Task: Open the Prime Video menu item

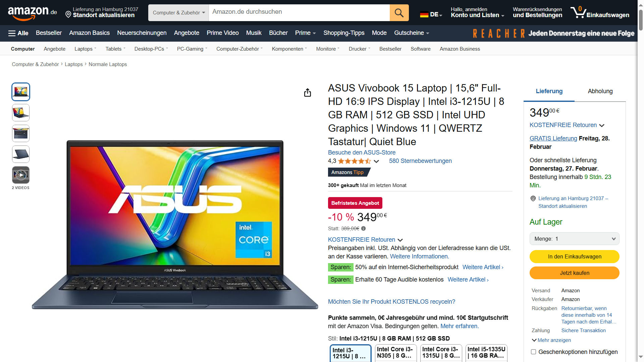Action: (223, 33)
